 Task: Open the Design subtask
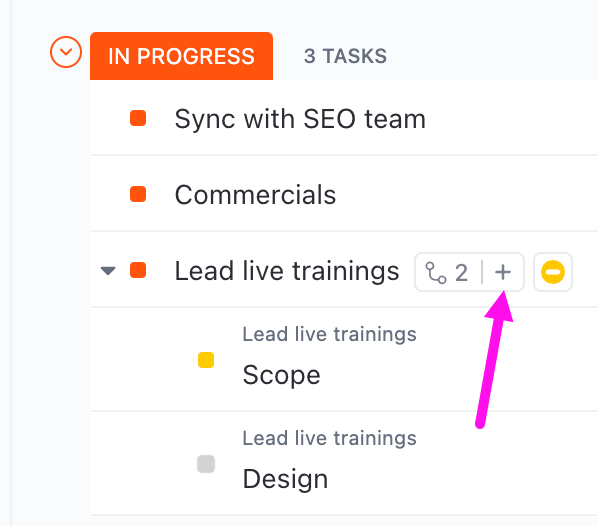(285, 479)
